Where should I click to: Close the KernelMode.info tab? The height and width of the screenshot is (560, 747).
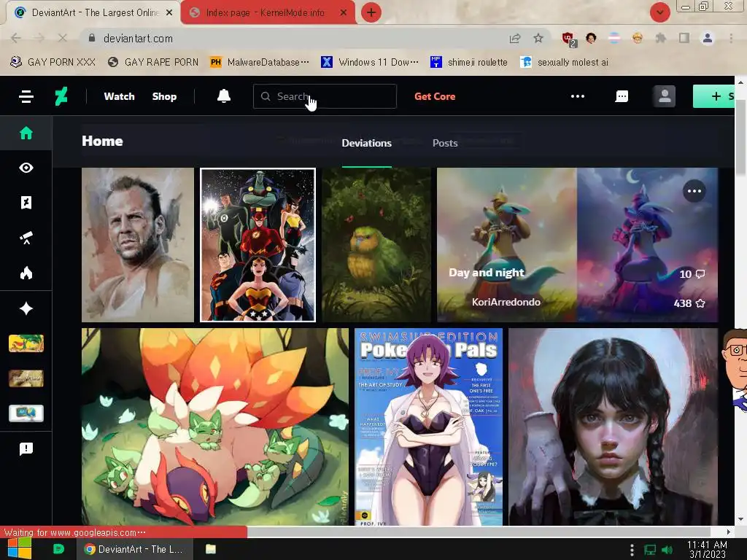point(344,13)
